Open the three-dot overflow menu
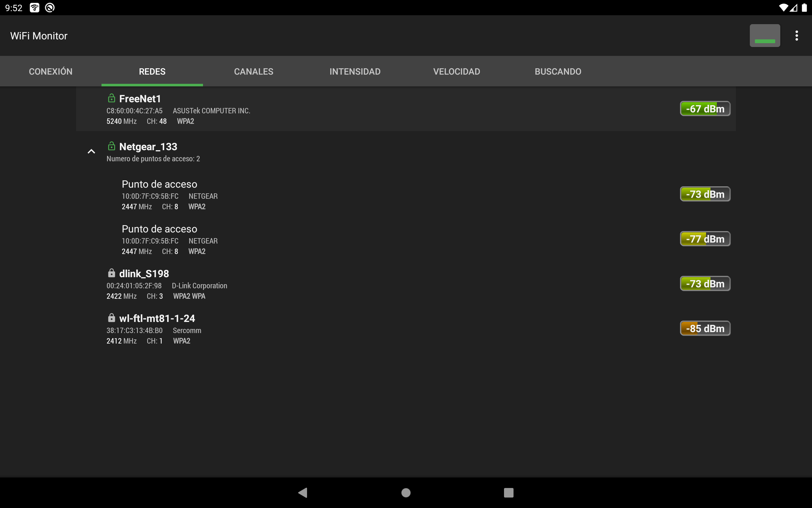The height and width of the screenshot is (508, 812). pos(796,36)
